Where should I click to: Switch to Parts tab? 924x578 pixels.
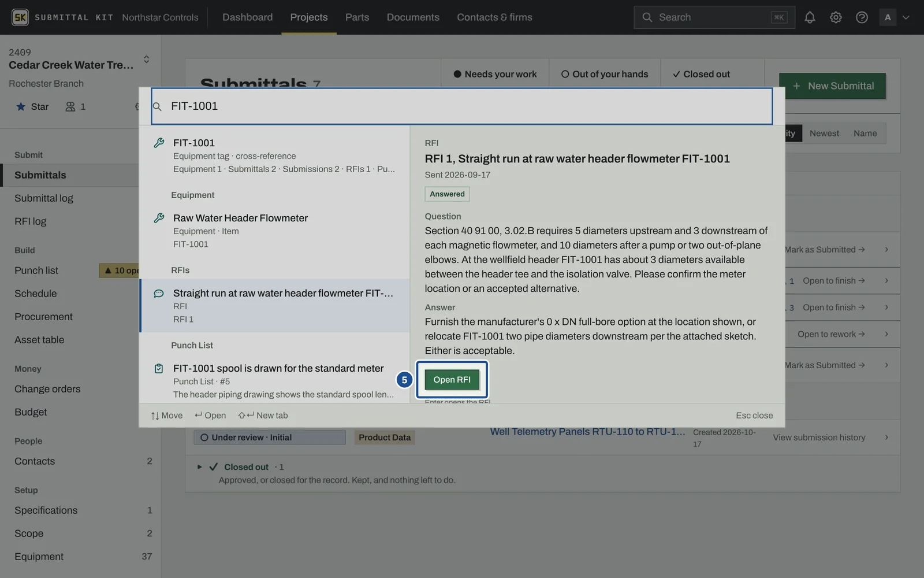(x=357, y=17)
